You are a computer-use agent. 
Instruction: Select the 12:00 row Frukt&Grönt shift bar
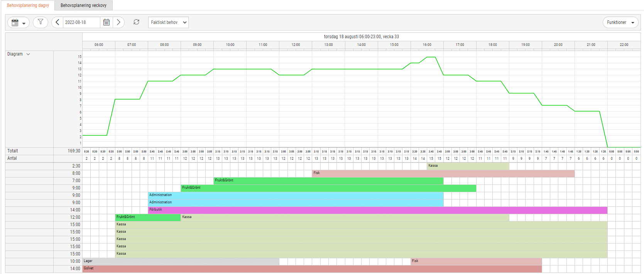pyautogui.click(x=148, y=217)
